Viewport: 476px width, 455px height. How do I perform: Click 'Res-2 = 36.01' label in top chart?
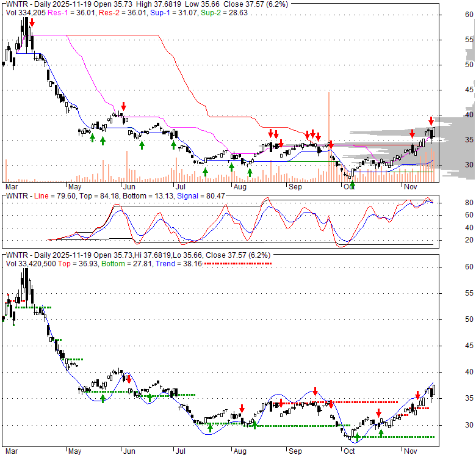click(x=123, y=13)
